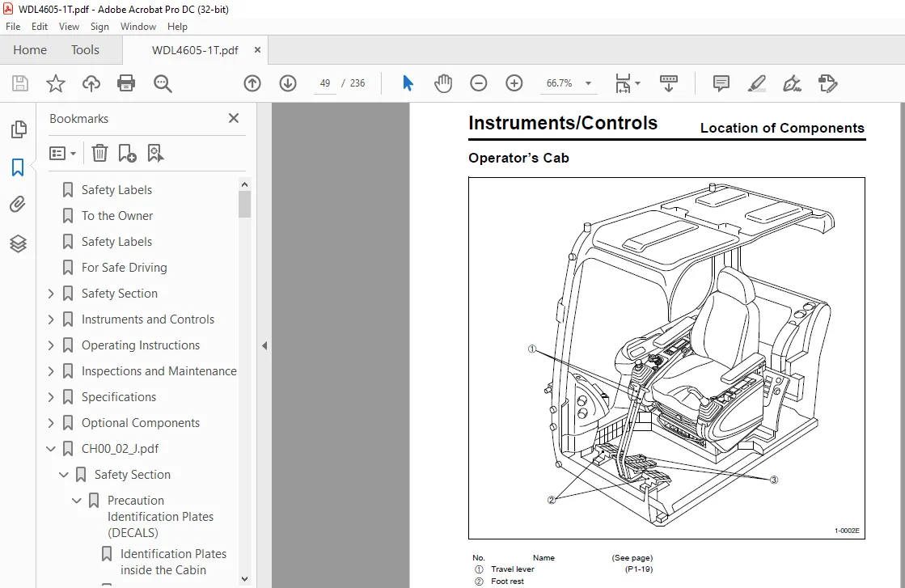Select the Specifications bookmark label
Screen dimensions: 905x588
(119, 397)
